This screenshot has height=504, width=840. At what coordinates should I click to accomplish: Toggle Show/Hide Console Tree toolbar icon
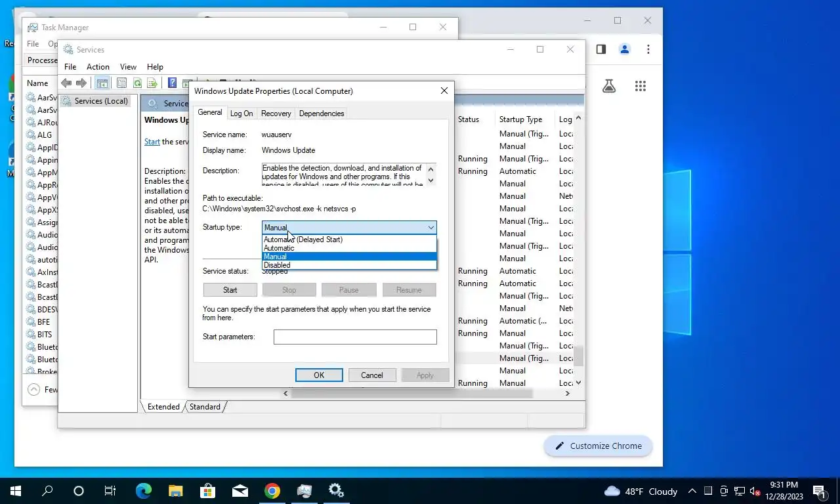[102, 83]
